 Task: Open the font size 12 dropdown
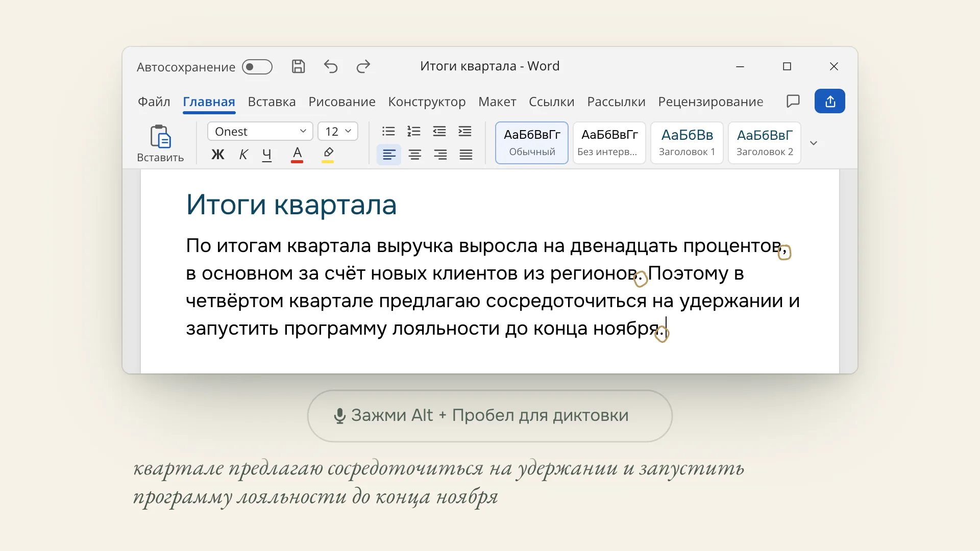click(x=338, y=131)
